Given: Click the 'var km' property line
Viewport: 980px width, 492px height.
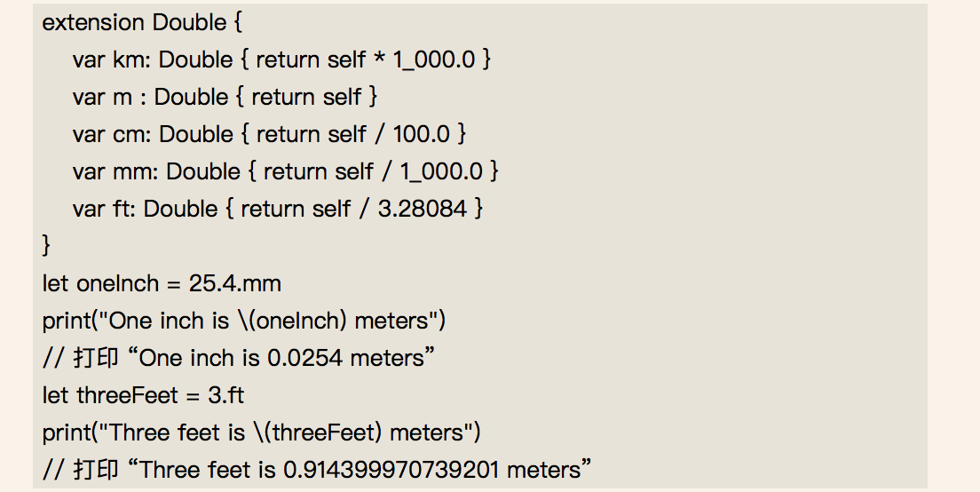Looking at the screenshot, I should coord(282,60).
